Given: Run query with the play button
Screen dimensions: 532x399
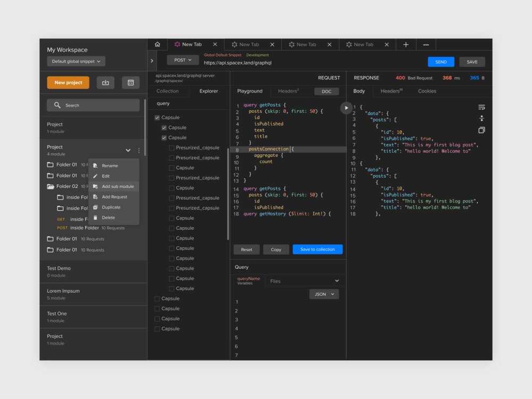Looking at the screenshot, I should (x=346, y=108).
